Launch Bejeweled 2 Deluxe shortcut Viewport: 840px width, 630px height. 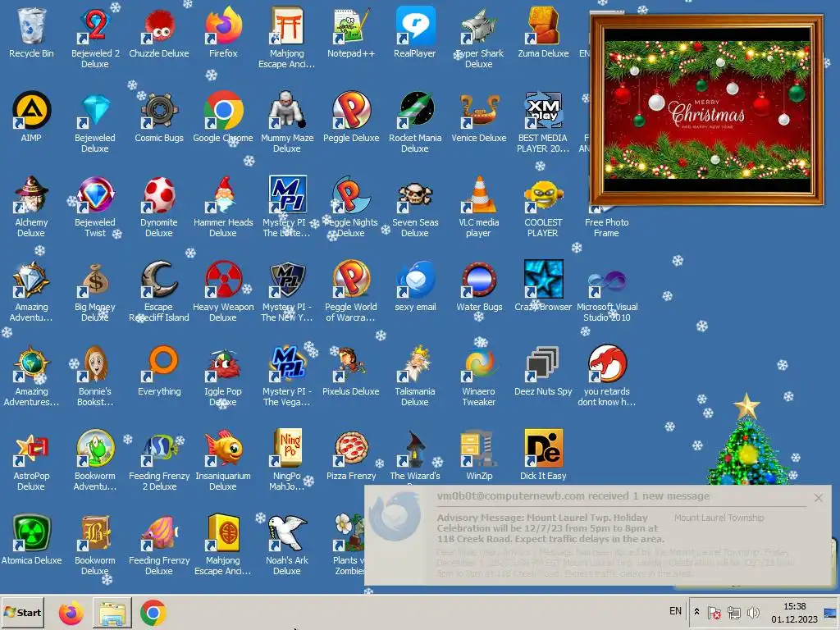pos(95,25)
